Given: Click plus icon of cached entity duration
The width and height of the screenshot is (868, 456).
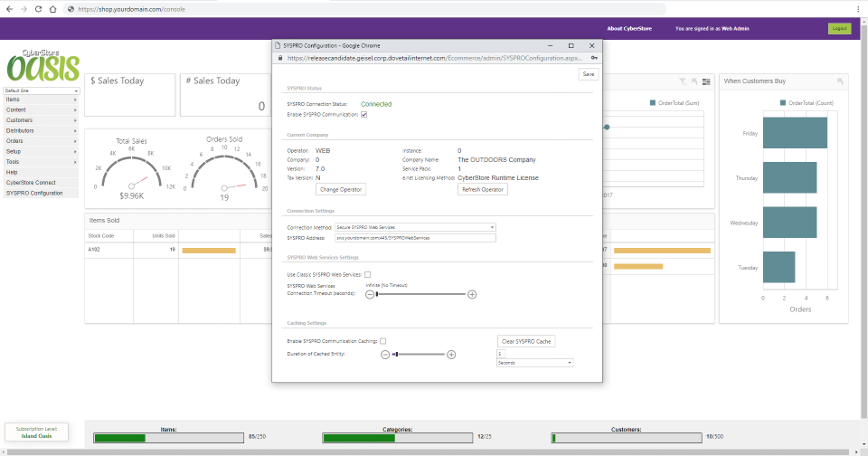Looking at the screenshot, I should click(451, 355).
